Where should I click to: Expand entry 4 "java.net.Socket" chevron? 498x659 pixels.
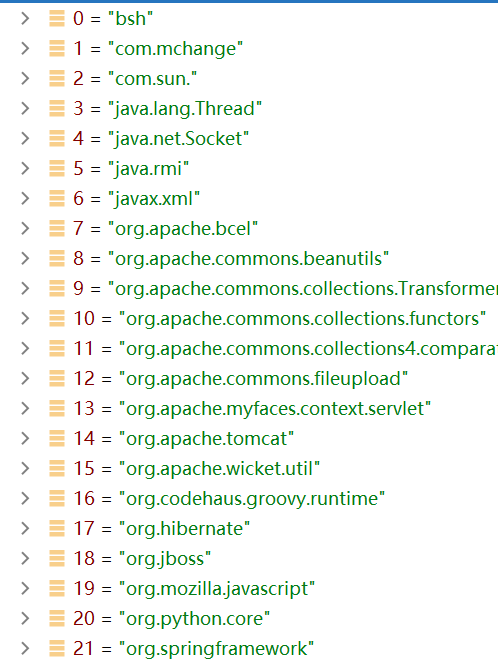25,138
